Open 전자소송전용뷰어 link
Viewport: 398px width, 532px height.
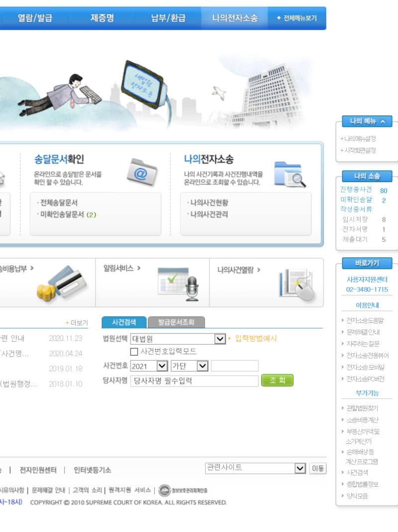pyautogui.click(x=367, y=355)
